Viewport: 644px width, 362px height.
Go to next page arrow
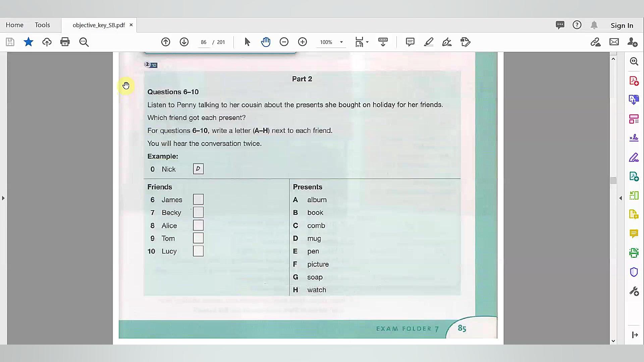click(x=184, y=42)
